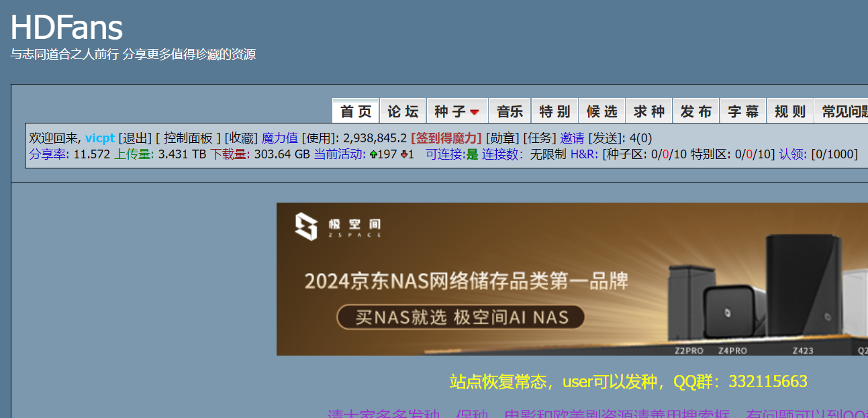Click the 303.64 GB download value
Screen dimensions: 868x418
click(x=282, y=154)
